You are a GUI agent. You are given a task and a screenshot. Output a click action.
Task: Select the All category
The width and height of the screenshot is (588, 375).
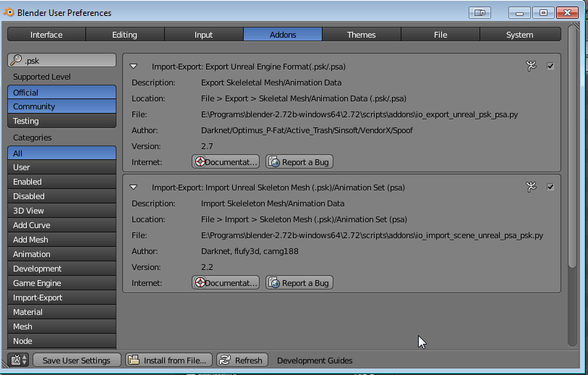point(62,153)
